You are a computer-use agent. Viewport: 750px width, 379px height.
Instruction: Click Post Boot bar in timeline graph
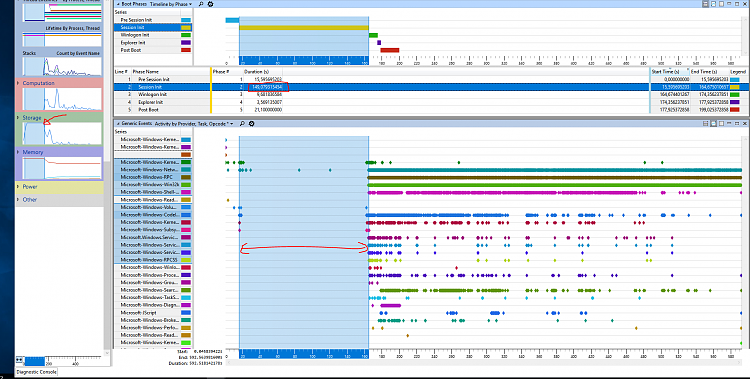(x=390, y=50)
